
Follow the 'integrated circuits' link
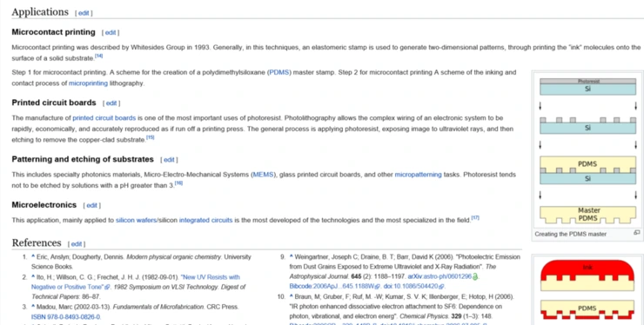click(205, 220)
